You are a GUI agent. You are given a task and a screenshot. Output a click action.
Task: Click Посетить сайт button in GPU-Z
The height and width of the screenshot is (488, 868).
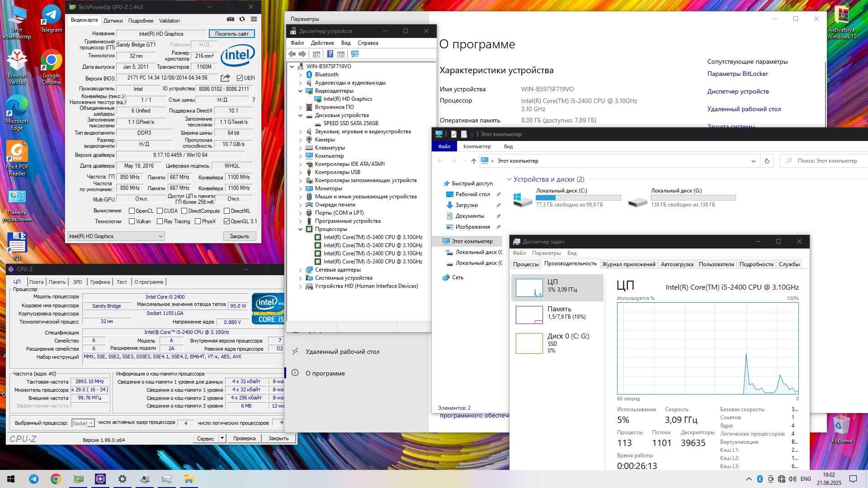coord(232,34)
